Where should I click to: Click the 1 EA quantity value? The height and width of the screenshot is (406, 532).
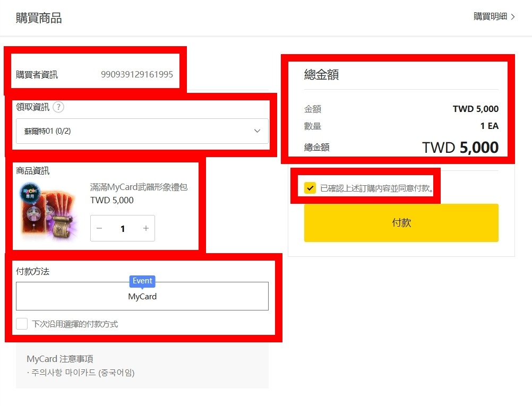[489, 126]
